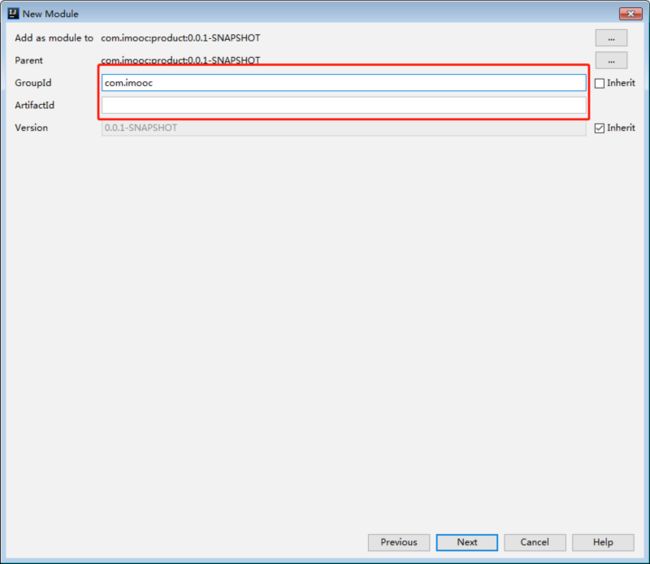
Task: Click the GroupId label
Action: click(33, 83)
